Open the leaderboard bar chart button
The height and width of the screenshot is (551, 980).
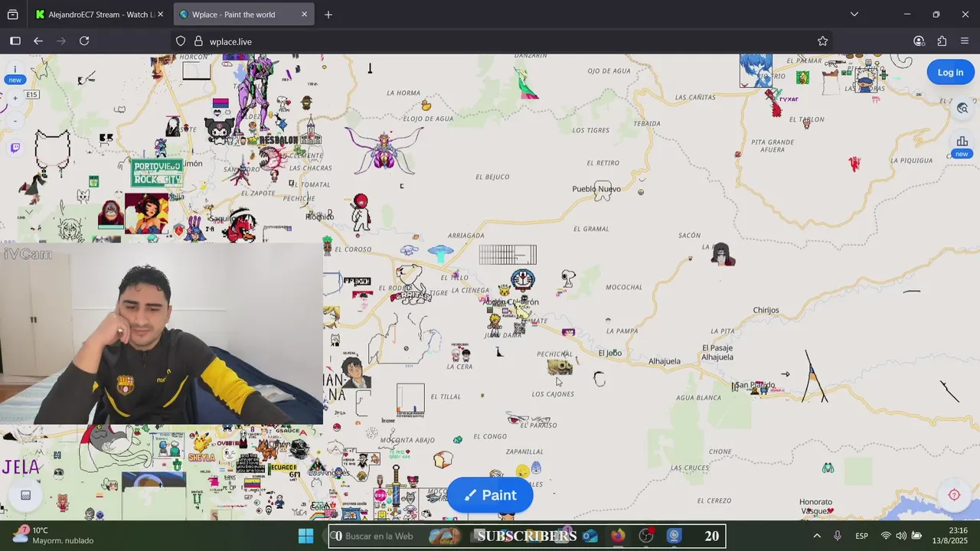tap(962, 144)
